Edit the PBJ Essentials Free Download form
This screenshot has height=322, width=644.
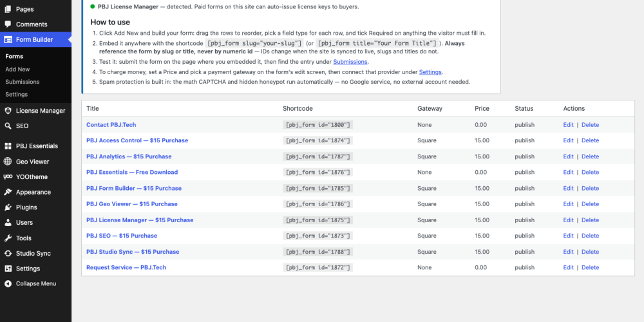point(568,172)
